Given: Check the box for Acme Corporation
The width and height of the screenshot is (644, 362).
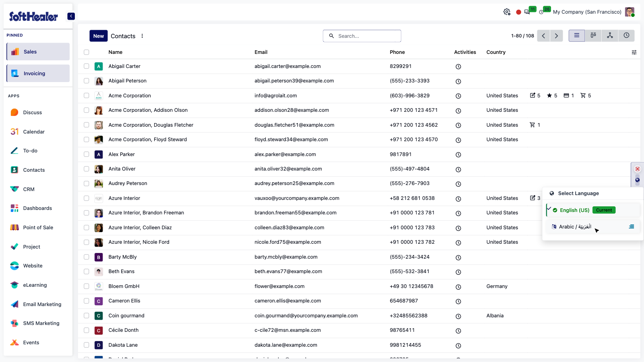Looking at the screenshot, I should 86,96.
